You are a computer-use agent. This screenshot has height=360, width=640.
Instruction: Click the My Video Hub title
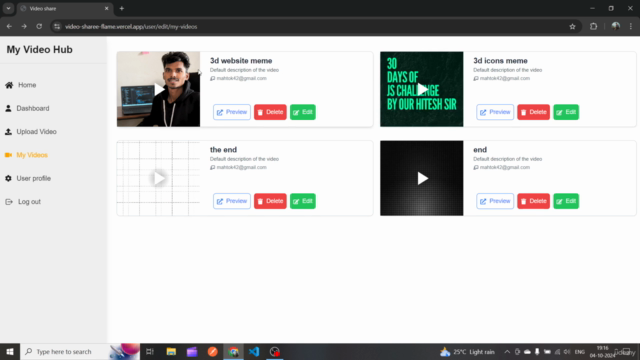40,49
